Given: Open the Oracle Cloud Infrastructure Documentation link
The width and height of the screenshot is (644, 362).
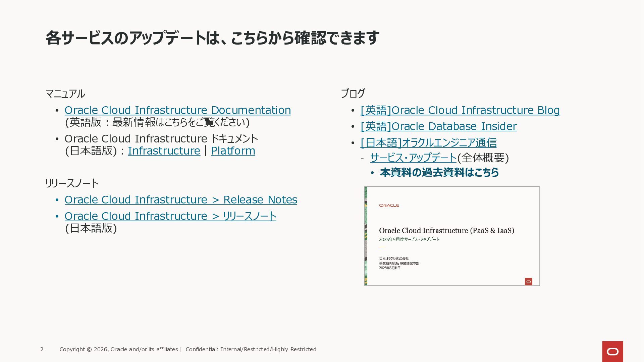Looking at the screenshot, I should (177, 110).
